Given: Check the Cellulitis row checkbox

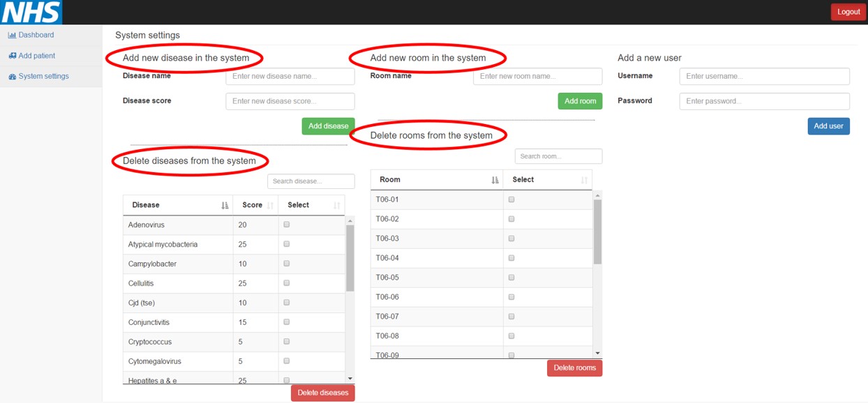Looking at the screenshot, I should pyautogui.click(x=286, y=283).
